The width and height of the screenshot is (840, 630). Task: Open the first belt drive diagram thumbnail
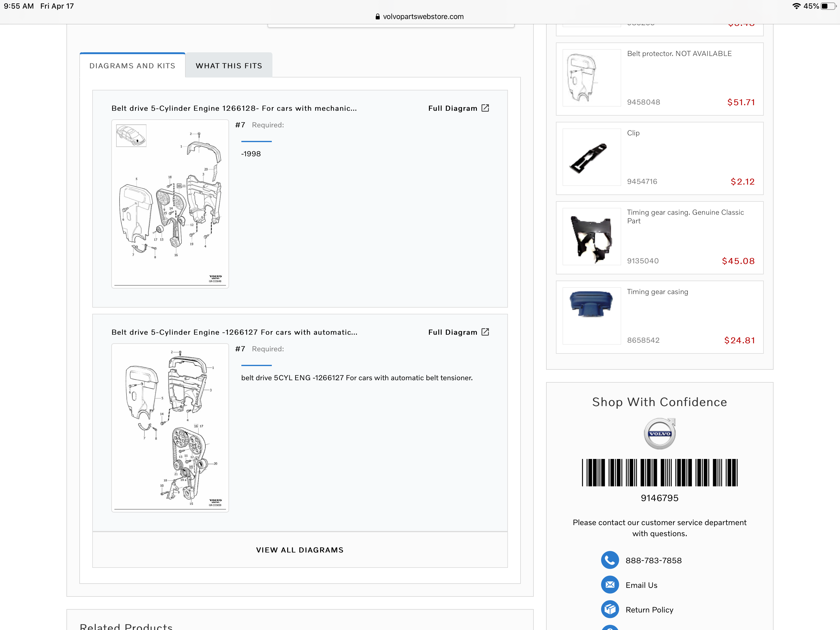click(170, 204)
